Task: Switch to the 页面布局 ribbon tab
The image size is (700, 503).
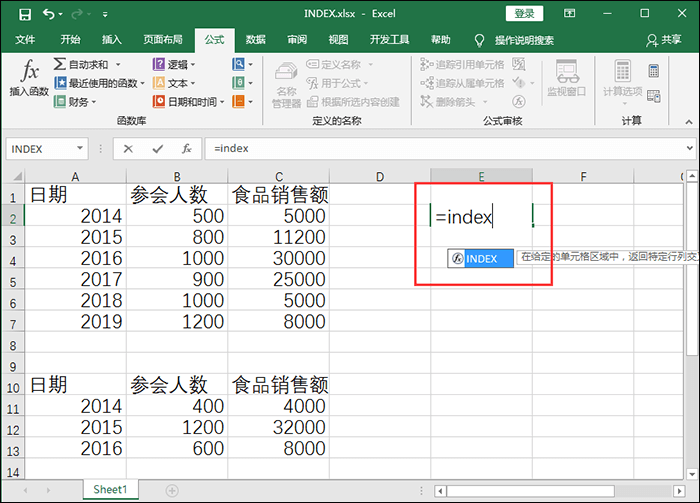Action: coord(162,40)
